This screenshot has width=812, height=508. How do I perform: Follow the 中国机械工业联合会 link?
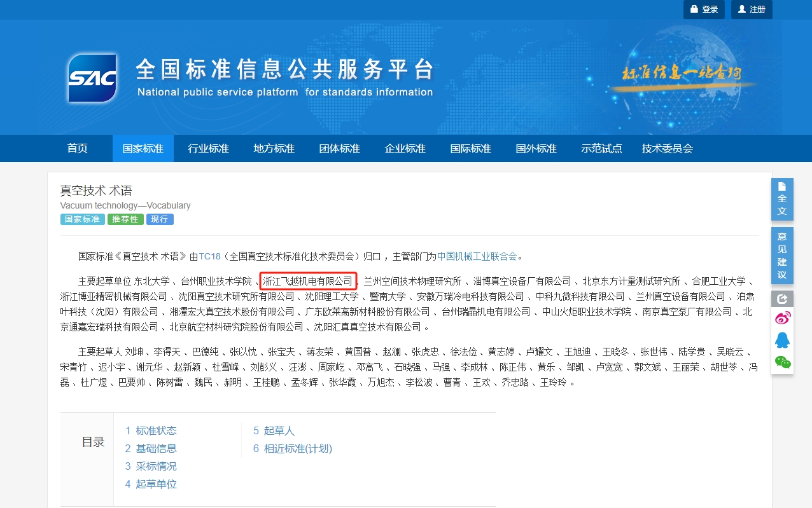pos(477,257)
